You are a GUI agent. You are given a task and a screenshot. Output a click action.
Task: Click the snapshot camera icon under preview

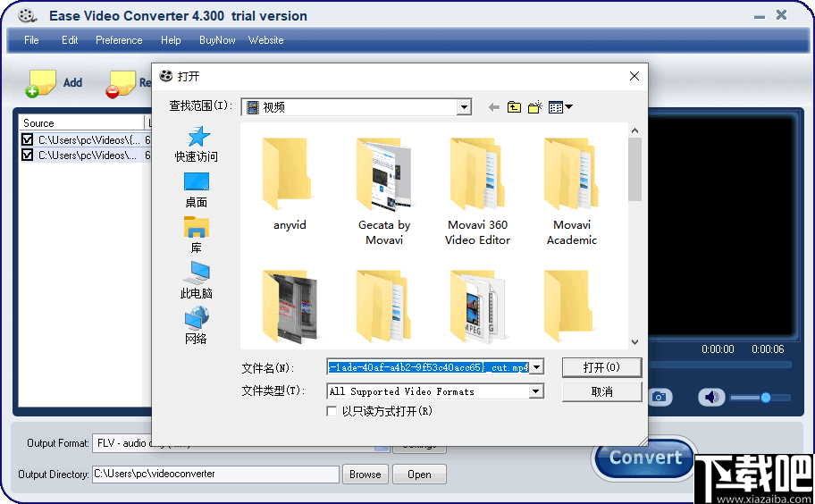click(x=660, y=398)
